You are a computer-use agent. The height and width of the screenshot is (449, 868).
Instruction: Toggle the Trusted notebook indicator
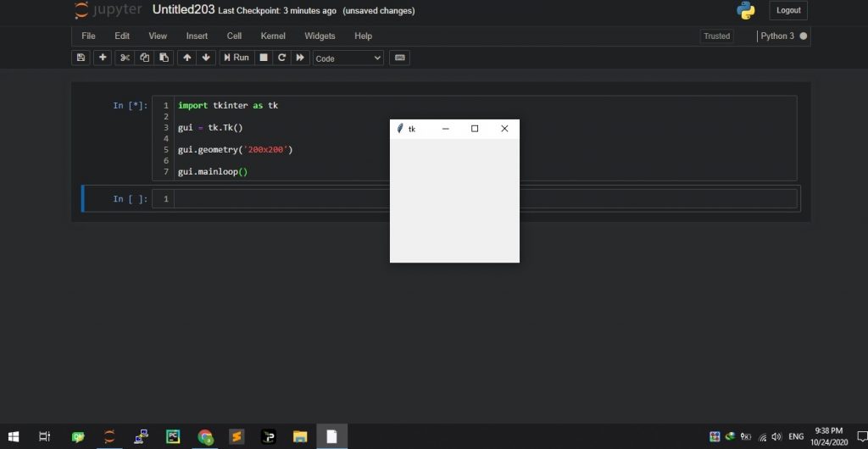pos(716,36)
